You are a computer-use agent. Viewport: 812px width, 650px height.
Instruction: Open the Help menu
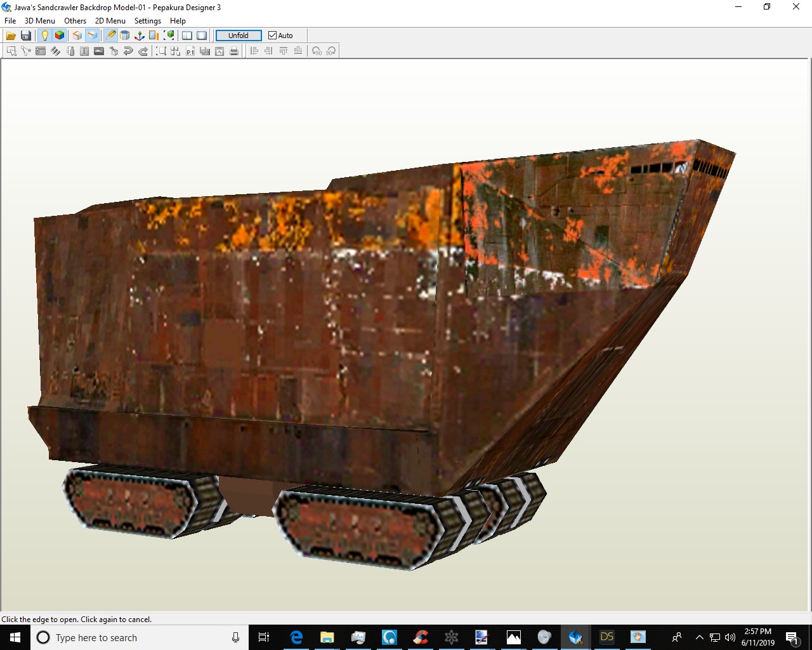(x=178, y=21)
